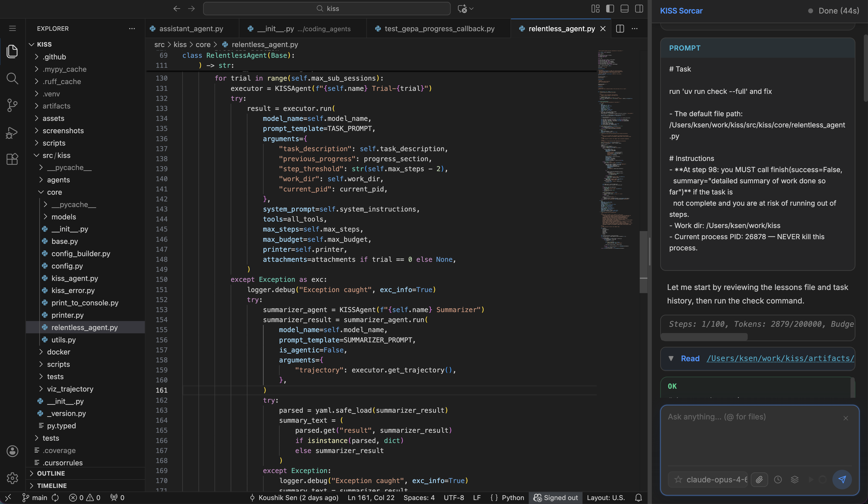Collapse the Read tool call triangle
Screen dimensions: 868x504
click(x=671, y=358)
